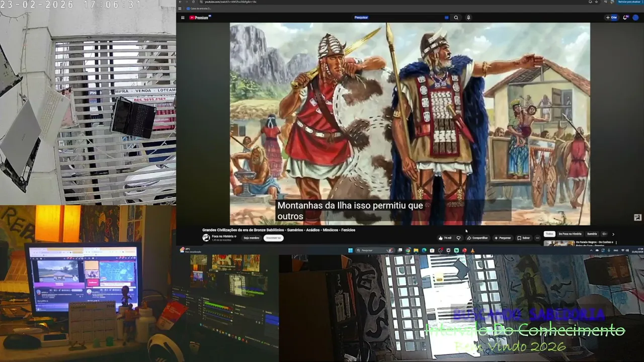Click the Seja membro button
This screenshot has height=362, width=644.
point(252,238)
